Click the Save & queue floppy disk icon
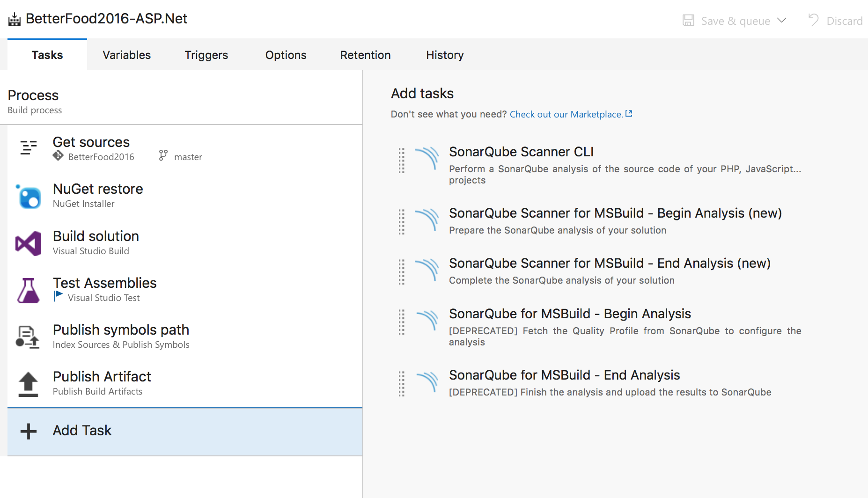This screenshot has width=868, height=498. pyautogui.click(x=688, y=20)
